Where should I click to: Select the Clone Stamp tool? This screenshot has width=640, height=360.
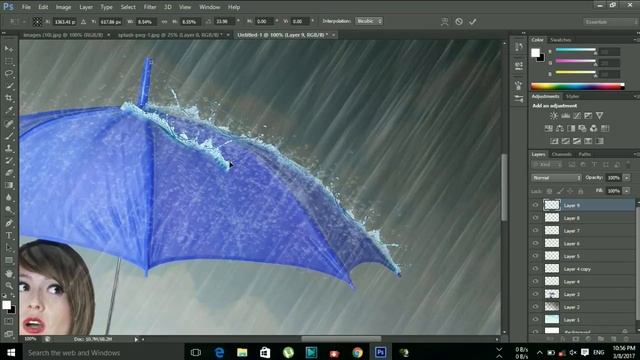pyautogui.click(x=9, y=149)
